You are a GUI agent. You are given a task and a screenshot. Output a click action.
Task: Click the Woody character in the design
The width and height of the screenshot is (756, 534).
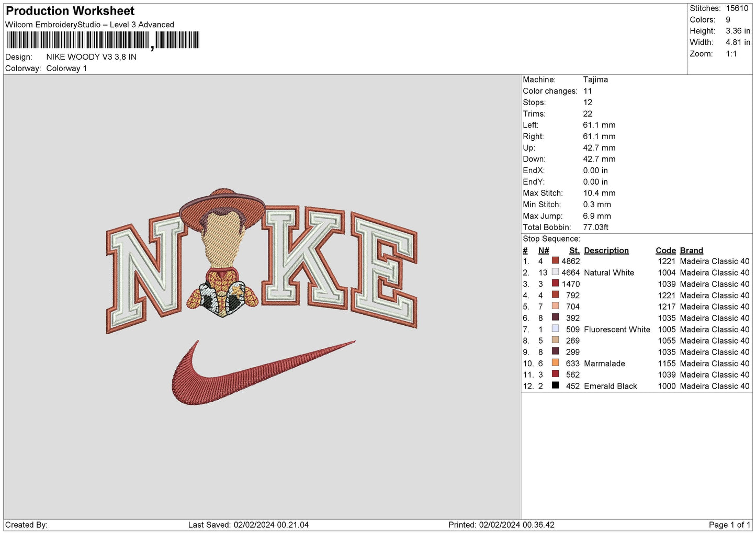(223, 254)
